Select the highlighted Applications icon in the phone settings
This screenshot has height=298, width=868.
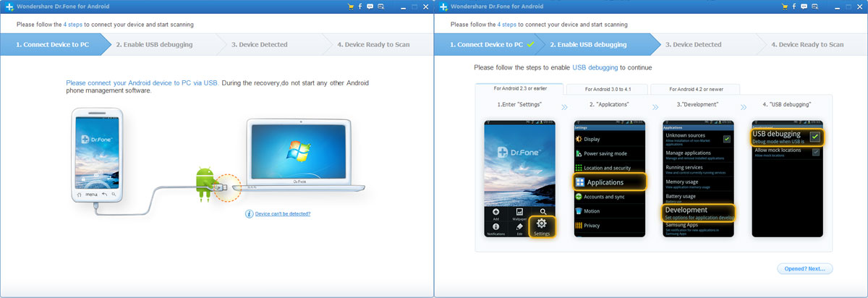coord(579,182)
